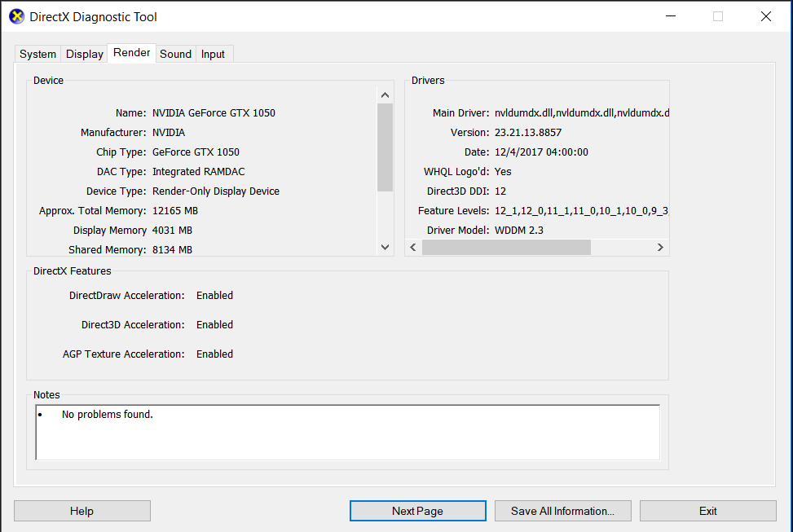Screen dimensions: 793x532
Task: Click the 'Device Type:' label
Action: click(117, 191)
